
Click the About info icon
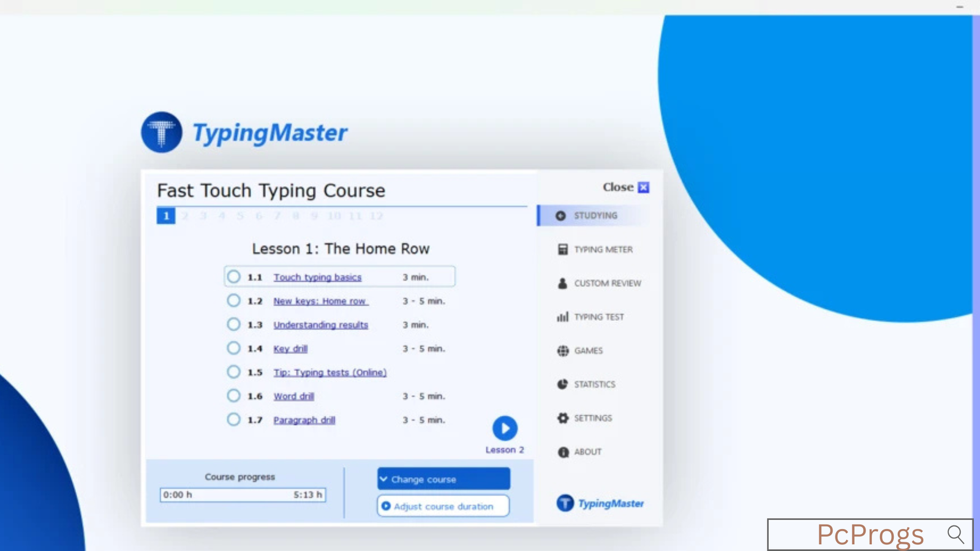(x=563, y=452)
